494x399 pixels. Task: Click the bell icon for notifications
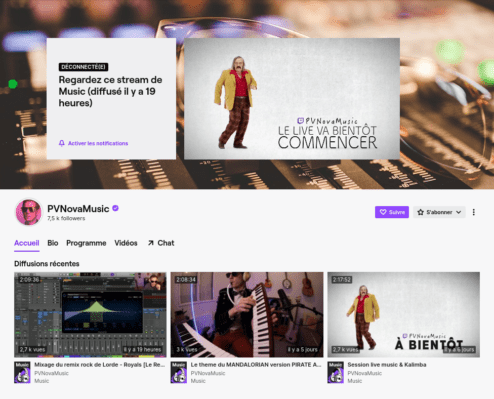click(x=62, y=143)
